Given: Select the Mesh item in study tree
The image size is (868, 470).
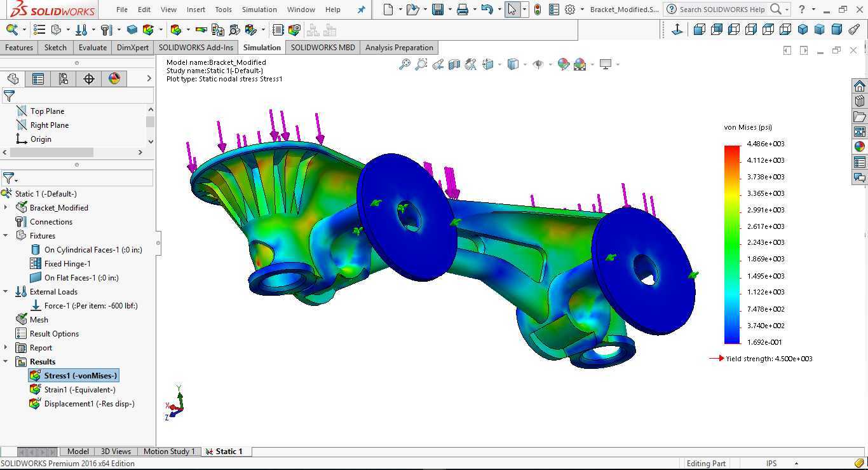Looking at the screenshot, I should point(32,320).
